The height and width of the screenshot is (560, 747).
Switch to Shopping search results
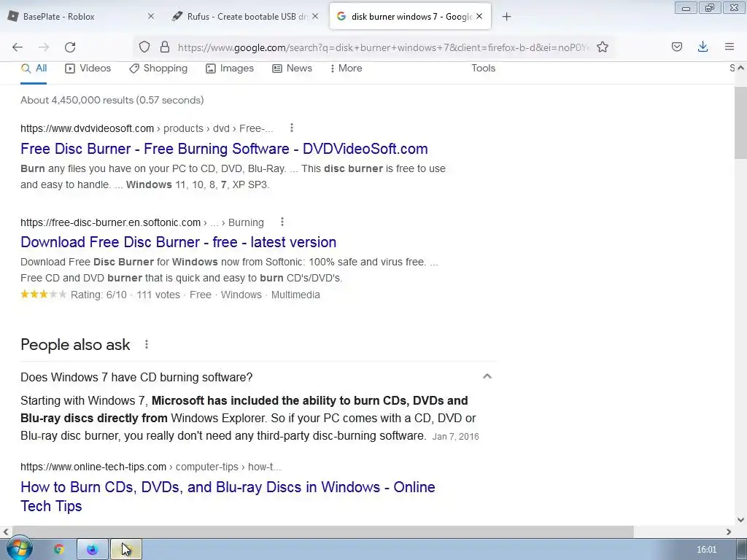[158, 69]
